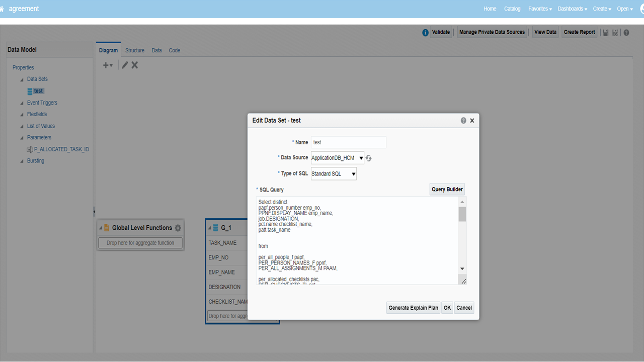644x362 pixels.
Task: Click the pencil edit icon in Diagram toolbar
Action: [x=125, y=65]
